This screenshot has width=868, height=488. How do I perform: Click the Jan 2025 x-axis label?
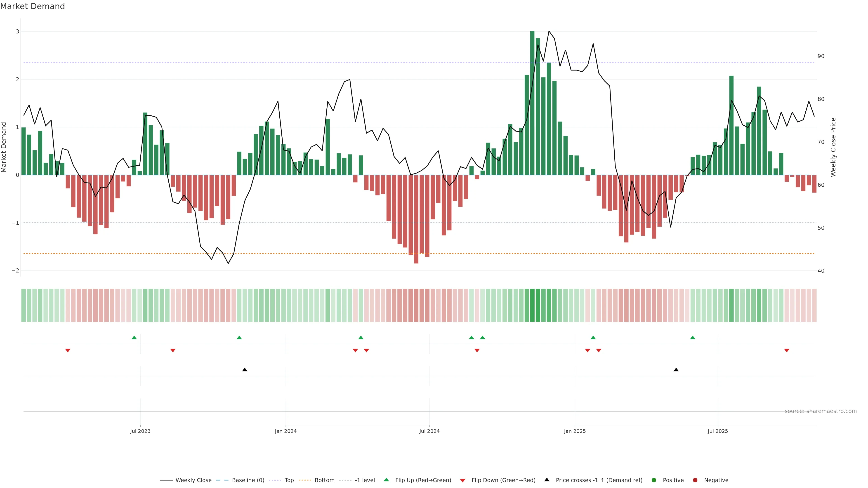tap(575, 431)
